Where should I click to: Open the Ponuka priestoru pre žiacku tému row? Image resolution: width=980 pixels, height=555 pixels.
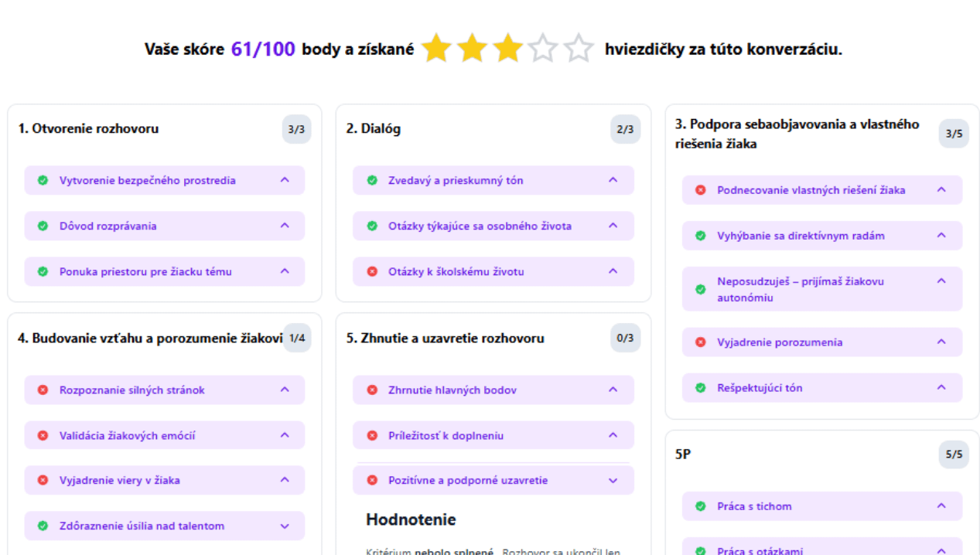point(145,271)
